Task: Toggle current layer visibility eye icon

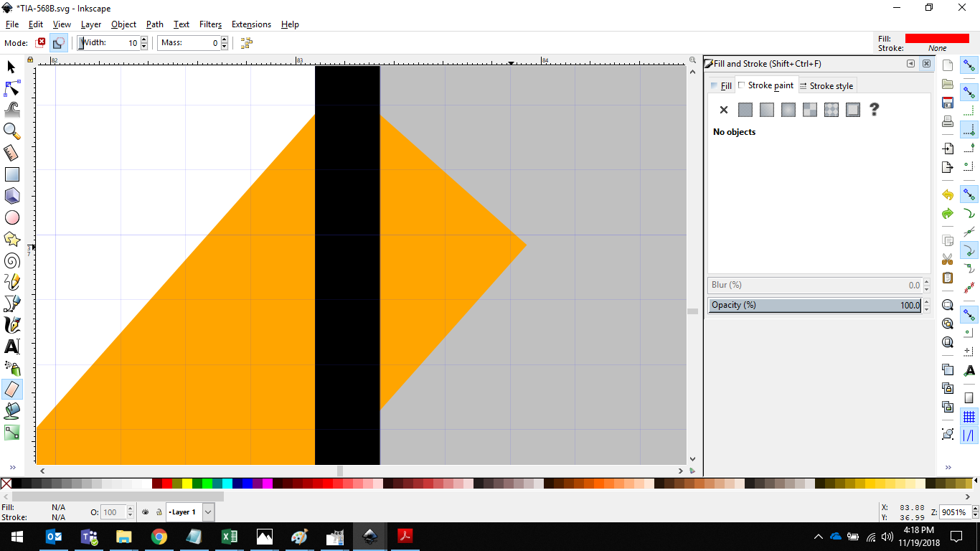Action: point(145,512)
